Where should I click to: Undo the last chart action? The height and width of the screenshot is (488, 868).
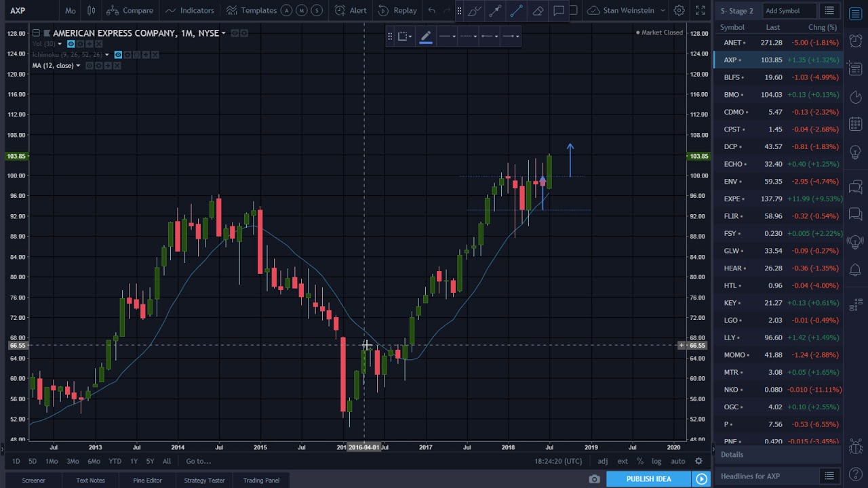coord(431,10)
